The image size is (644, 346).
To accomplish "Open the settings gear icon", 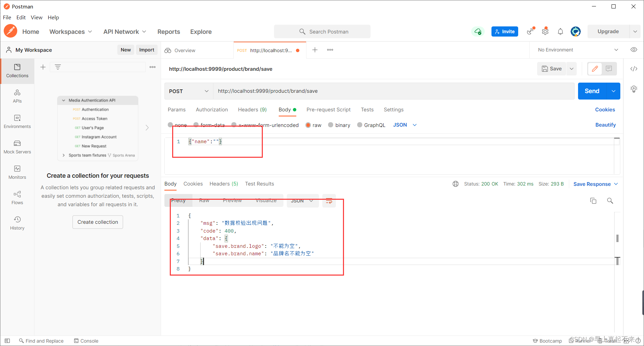I will [545, 31].
